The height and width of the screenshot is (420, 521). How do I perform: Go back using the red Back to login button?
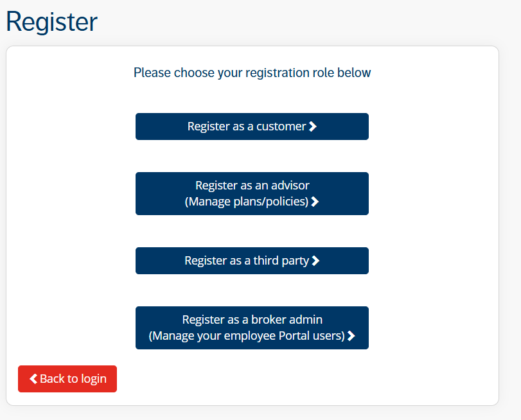click(67, 379)
